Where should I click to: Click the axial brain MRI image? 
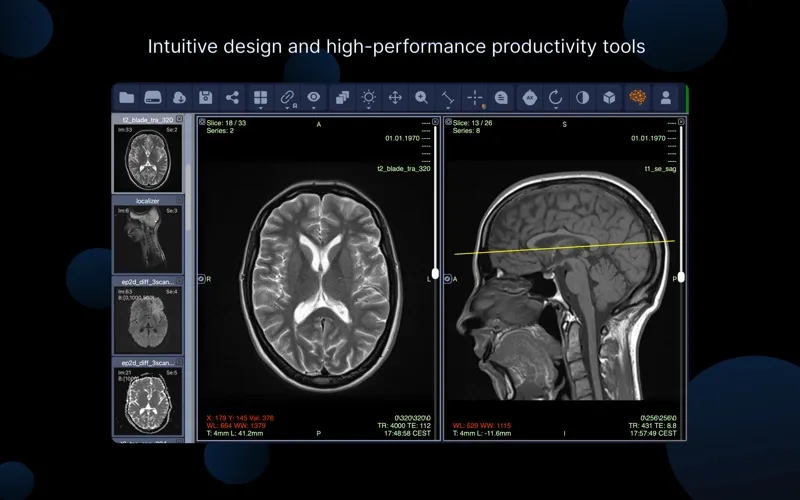tap(321, 289)
